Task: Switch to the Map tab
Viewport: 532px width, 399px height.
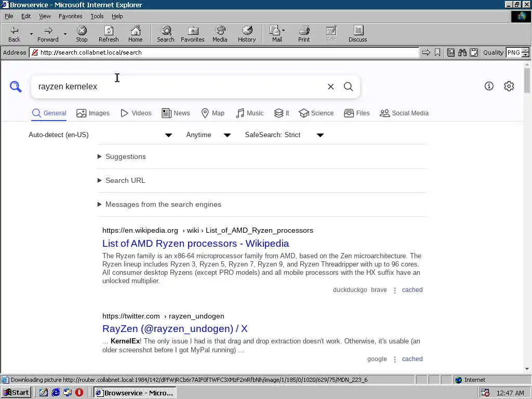Action: [212, 113]
